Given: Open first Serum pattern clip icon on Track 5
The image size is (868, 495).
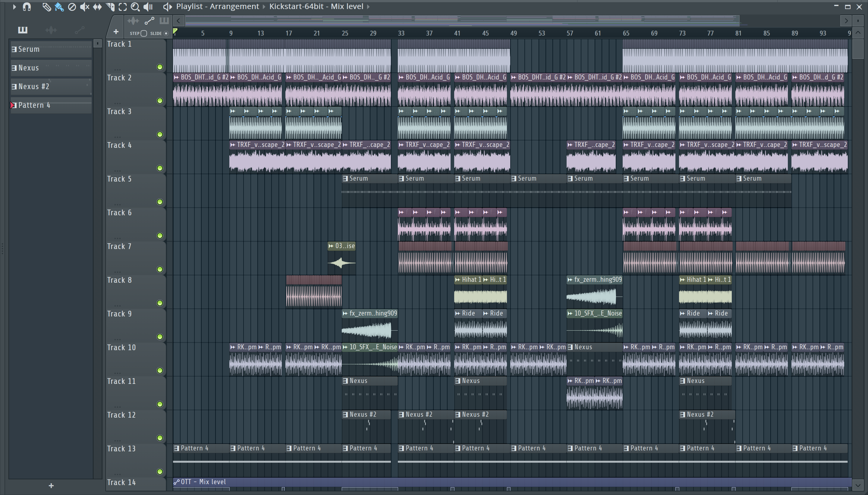Looking at the screenshot, I should (x=345, y=179).
